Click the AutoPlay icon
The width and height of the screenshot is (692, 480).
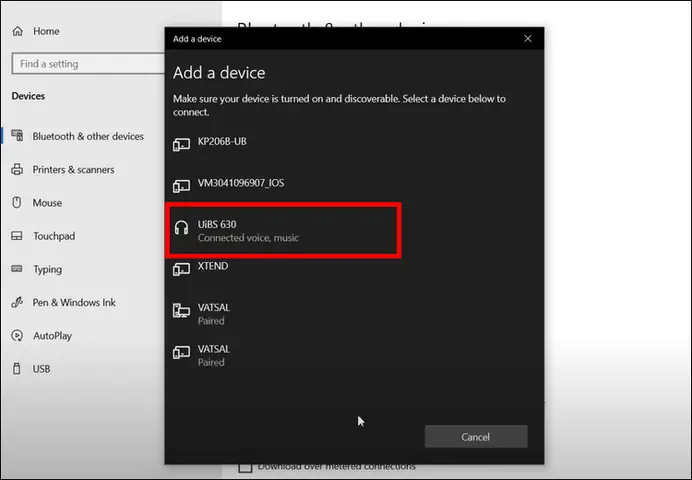[x=17, y=336]
